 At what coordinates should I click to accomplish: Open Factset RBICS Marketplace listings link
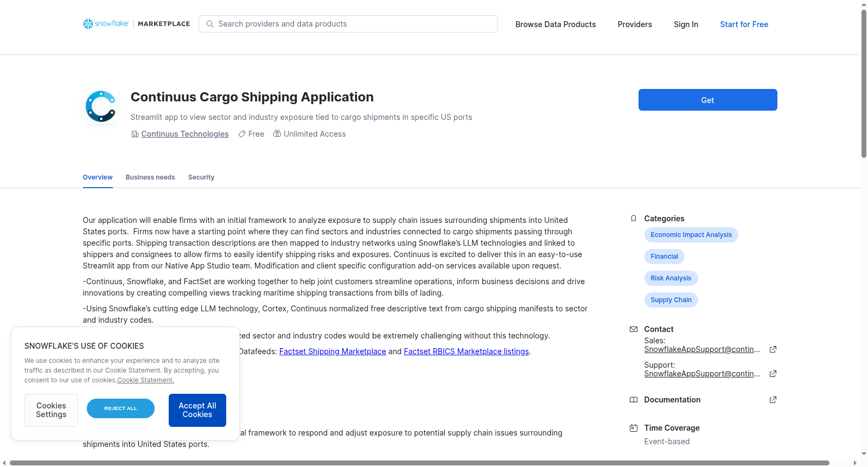point(467,351)
